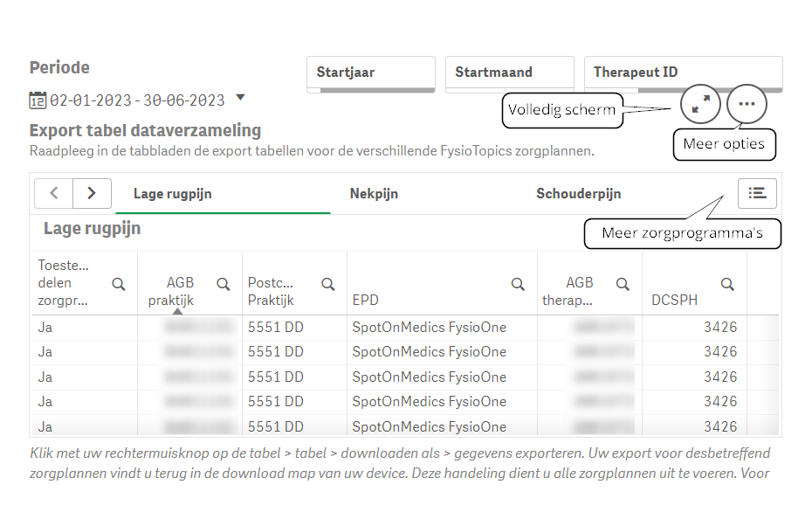Go to previous tabs with left arrow
This screenshot has height=505, width=812.
tap(53, 193)
